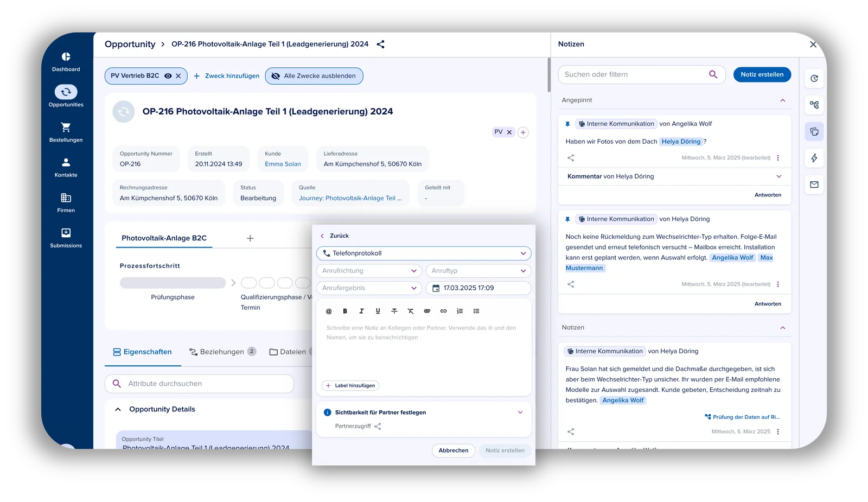Unpin the note von Angelika Wolf
Image resolution: width=868 pixels, height=502 pixels.
[x=567, y=124]
